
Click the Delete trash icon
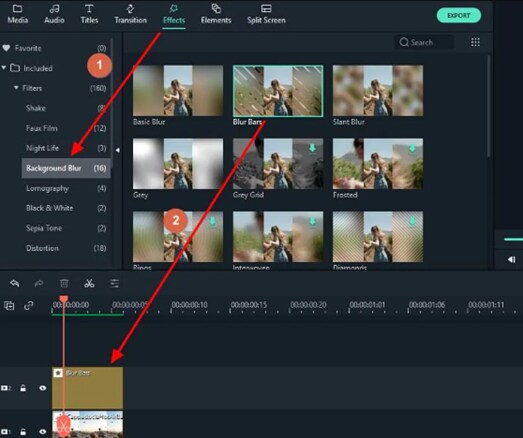[x=64, y=284]
